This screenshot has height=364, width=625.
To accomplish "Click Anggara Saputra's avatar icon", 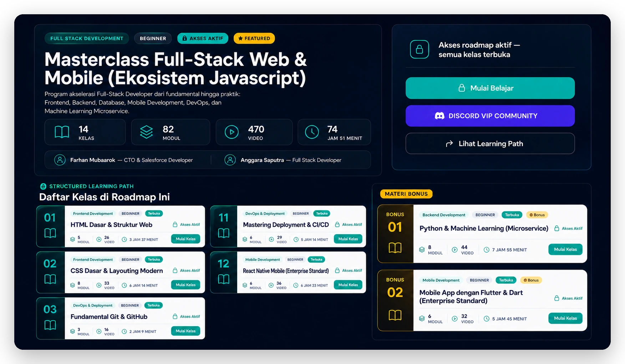I will coord(230,160).
